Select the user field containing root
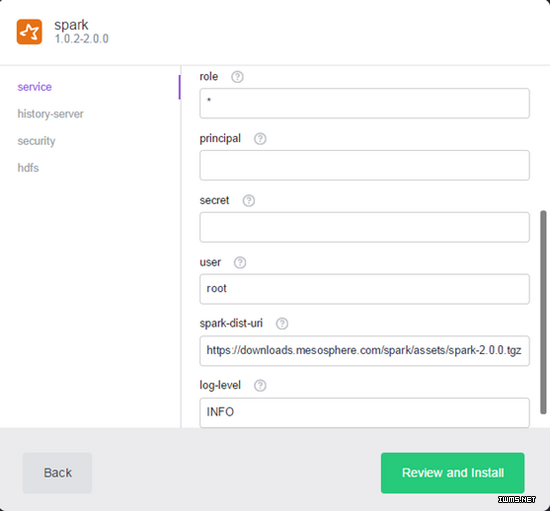The image size is (550, 511). tap(364, 289)
